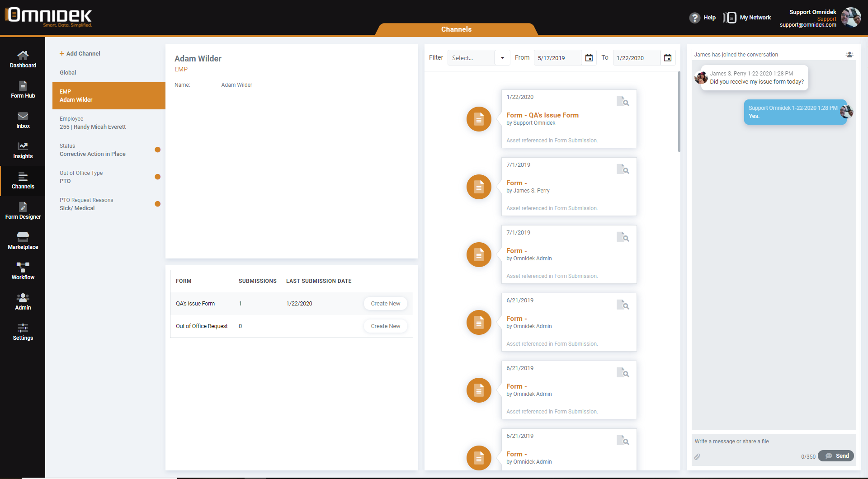The image size is (868, 479).
Task: Preview the 7/1/2019 James S. Perry submission
Action: (x=623, y=169)
